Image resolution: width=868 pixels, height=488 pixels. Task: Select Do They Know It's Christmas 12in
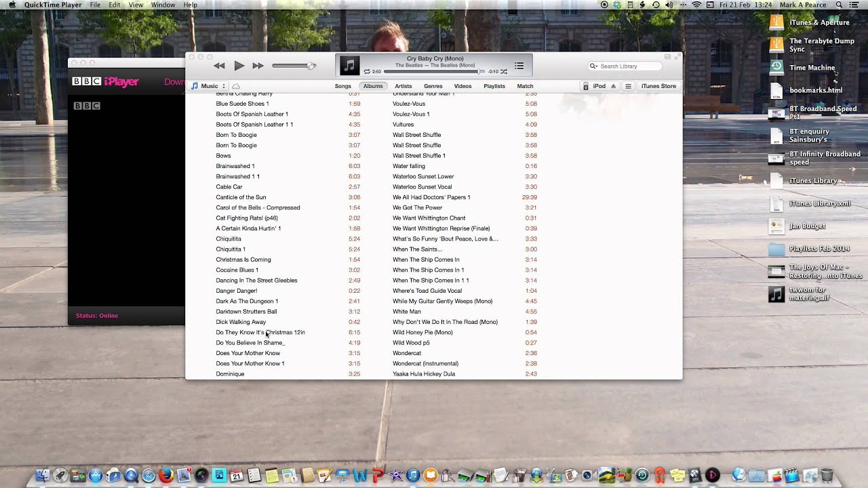point(260,332)
